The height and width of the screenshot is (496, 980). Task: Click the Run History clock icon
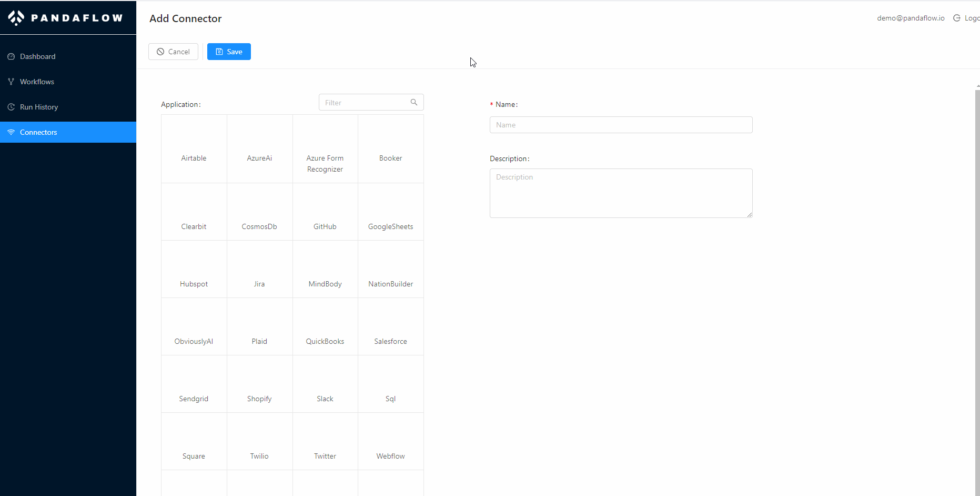point(11,107)
